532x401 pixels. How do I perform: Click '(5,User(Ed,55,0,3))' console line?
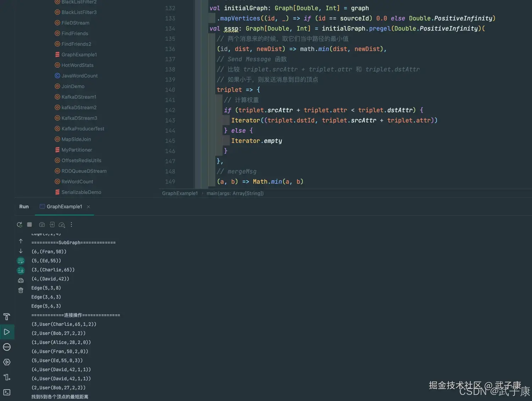(57, 361)
